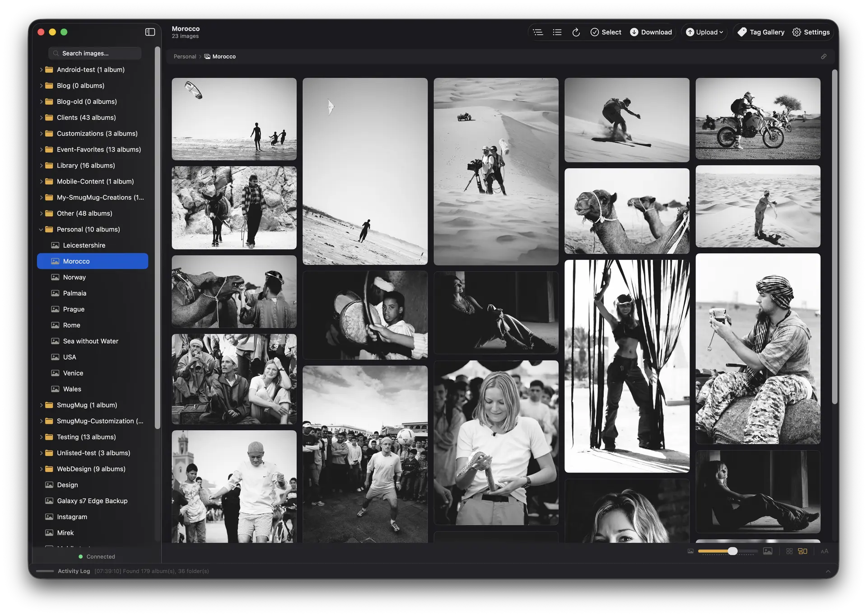Click the Download button
The image size is (867, 616).
tap(651, 32)
